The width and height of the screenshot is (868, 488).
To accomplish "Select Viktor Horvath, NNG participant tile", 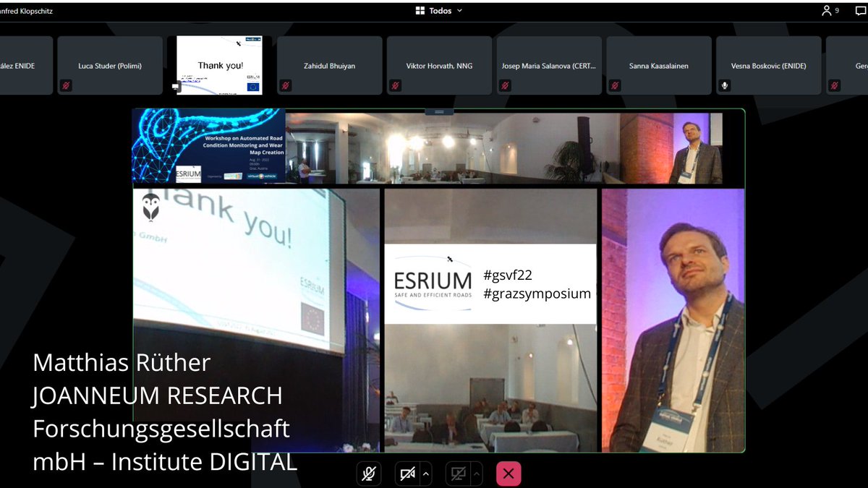I will click(440, 66).
